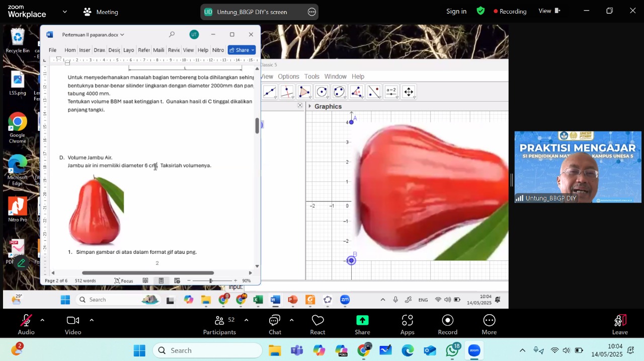The width and height of the screenshot is (644, 361).
Task: Select Word Web Layout view icon
Action: (x=177, y=280)
